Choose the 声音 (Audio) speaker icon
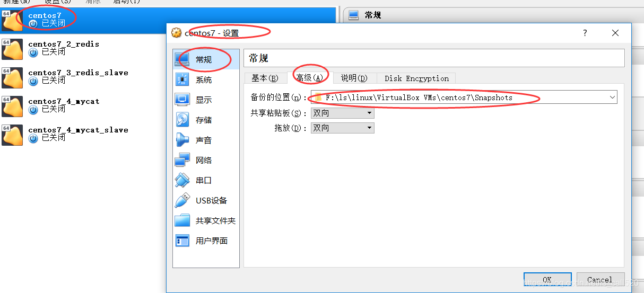This screenshot has width=644, height=293. pyautogui.click(x=182, y=140)
